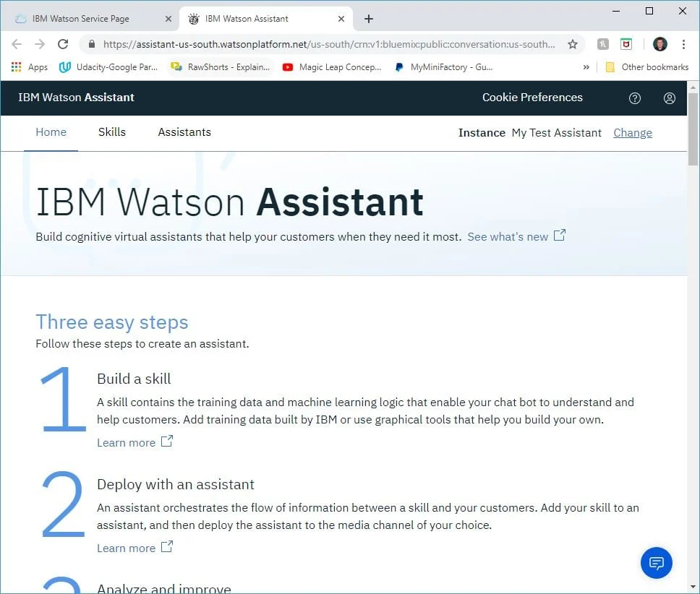The width and height of the screenshot is (700, 594).
Task: Open user account icon in header
Action: tap(669, 98)
